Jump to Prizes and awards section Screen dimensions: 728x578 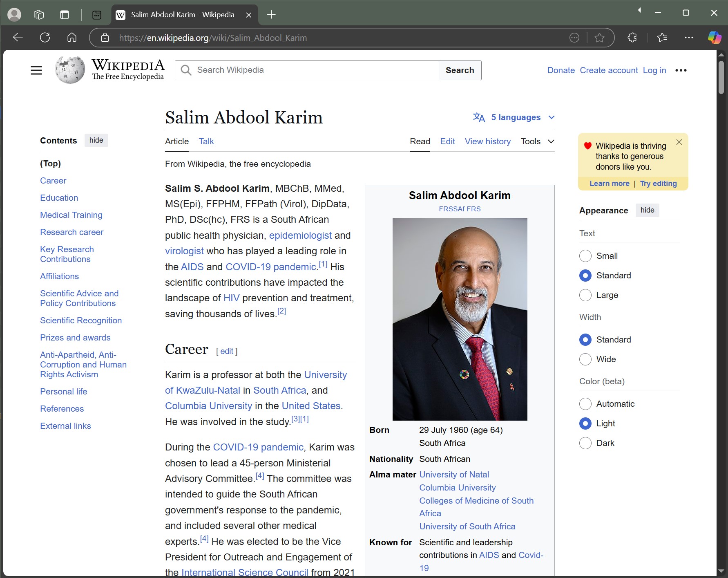click(x=75, y=338)
